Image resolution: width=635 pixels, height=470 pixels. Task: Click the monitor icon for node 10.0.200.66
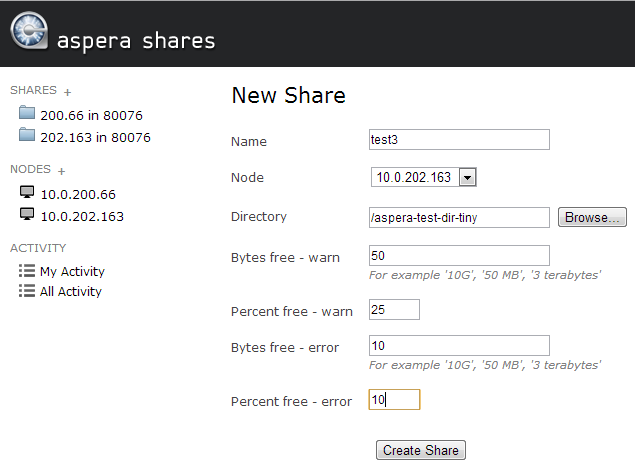[27, 193]
